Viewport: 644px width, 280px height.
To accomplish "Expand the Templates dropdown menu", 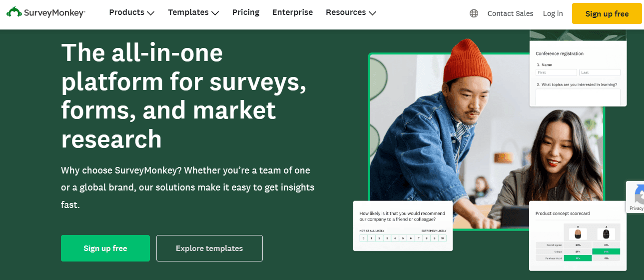I will (x=193, y=12).
